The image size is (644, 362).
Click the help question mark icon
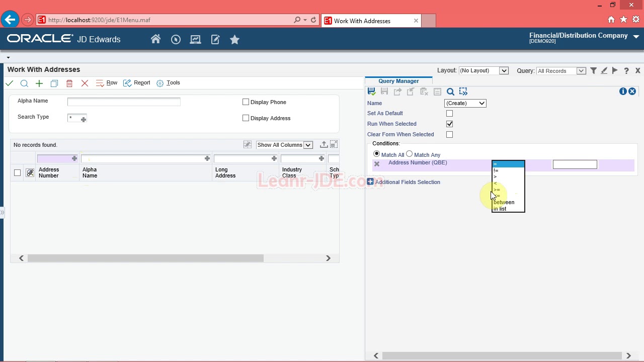coord(626,71)
